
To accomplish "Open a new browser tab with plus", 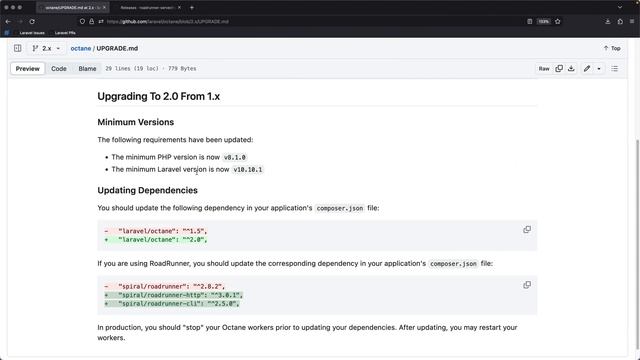I will [x=192, y=7].
